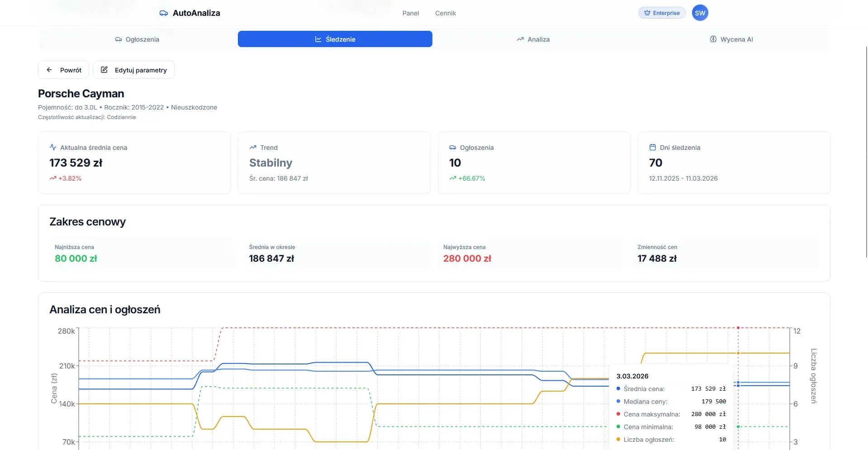This screenshot has height=450, width=868.
Task: Click the blue Średnia cena legend dot
Action: pyautogui.click(x=618, y=388)
